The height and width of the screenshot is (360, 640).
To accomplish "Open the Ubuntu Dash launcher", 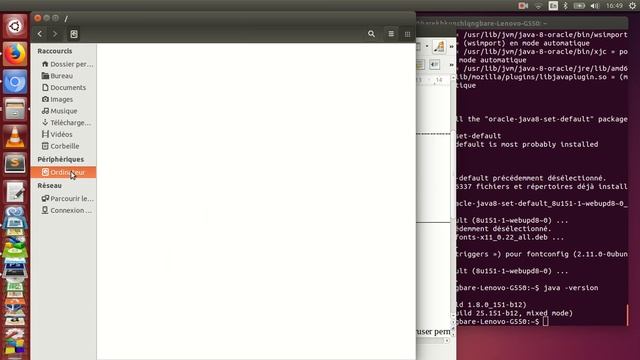I will [x=15, y=26].
